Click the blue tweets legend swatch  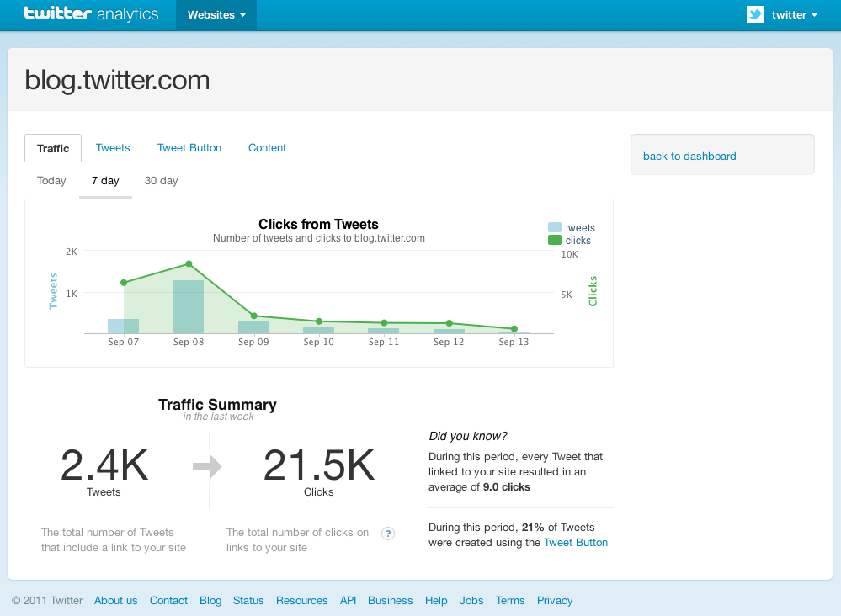point(555,227)
